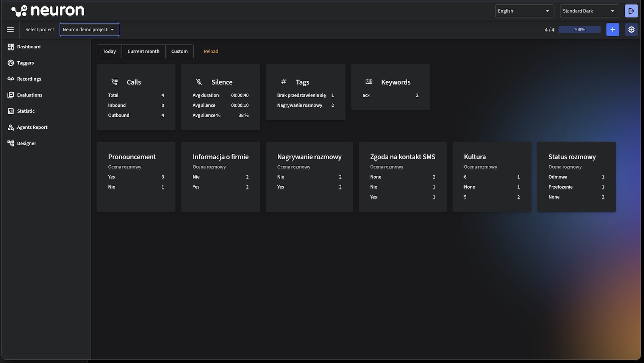Expand the Standard Dark theme dropdown
The width and height of the screenshot is (644, 363).
[x=589, y=11]
